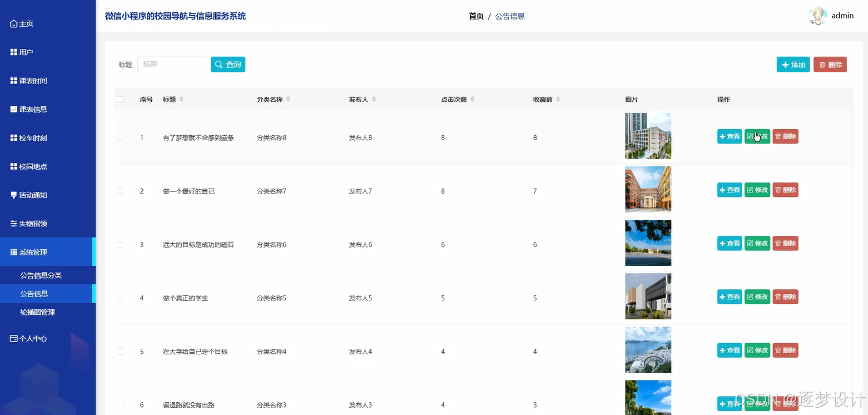Click 修改 for 远大的目标是成功的磁石
Viewport: 868px width, 415px height.
tap(757, 243)
